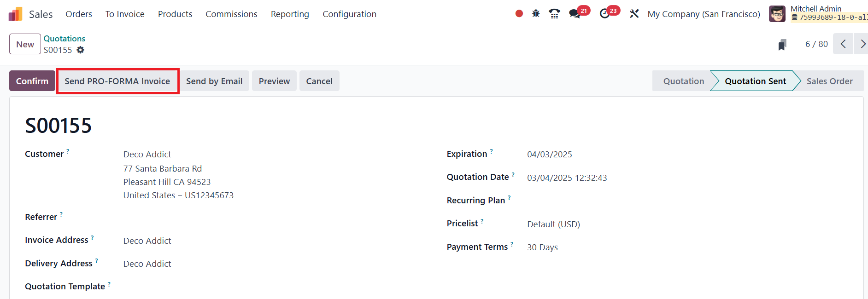The image size is (868, 299).
Task: Click Send PRO-FORMA Invoice button
Action: pos(117,81)
